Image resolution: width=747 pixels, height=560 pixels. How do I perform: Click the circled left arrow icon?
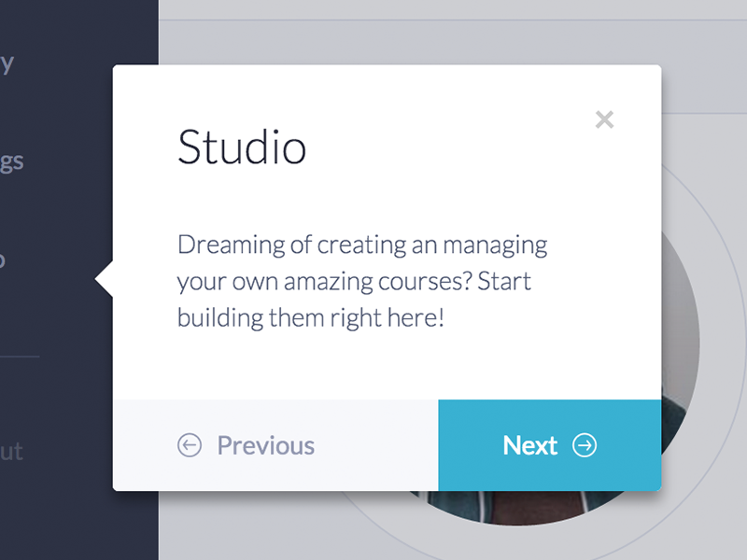point(190,446)
